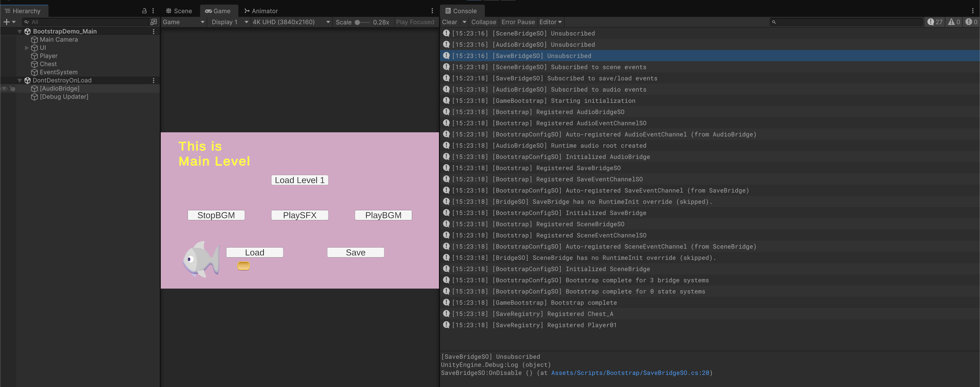This screenshot has width=980, height=387.
Task: Click the Collapse button in Console
Action: (483, 22)
